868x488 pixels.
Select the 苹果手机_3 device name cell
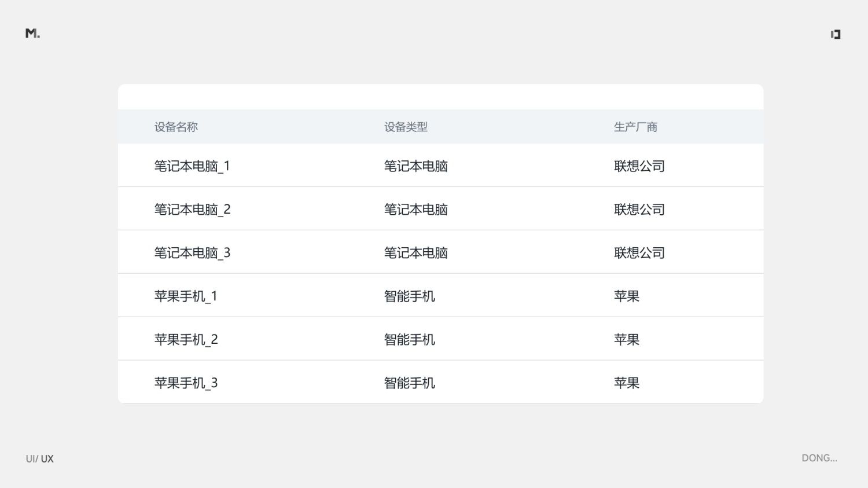pyautogui.click(x=186, y=383)
